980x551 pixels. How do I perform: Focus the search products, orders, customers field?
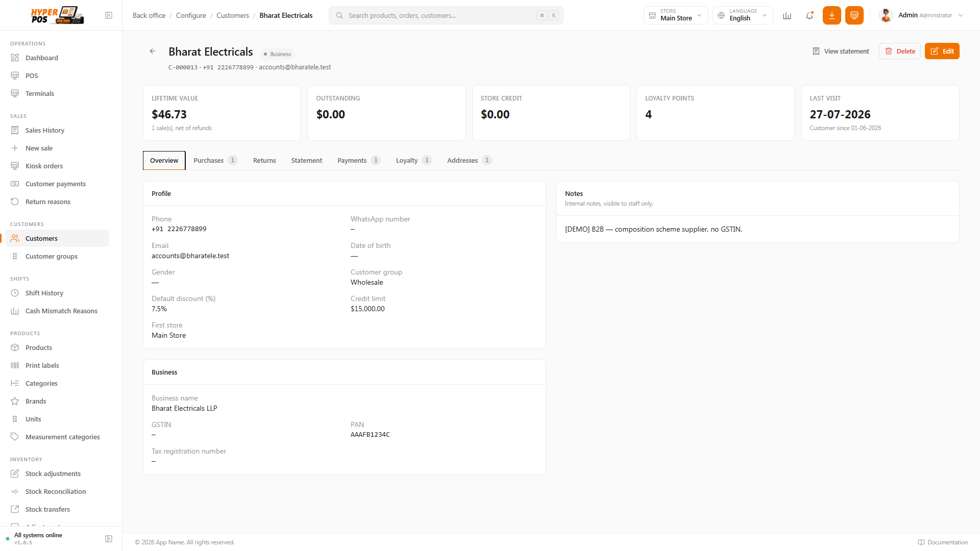446,15
